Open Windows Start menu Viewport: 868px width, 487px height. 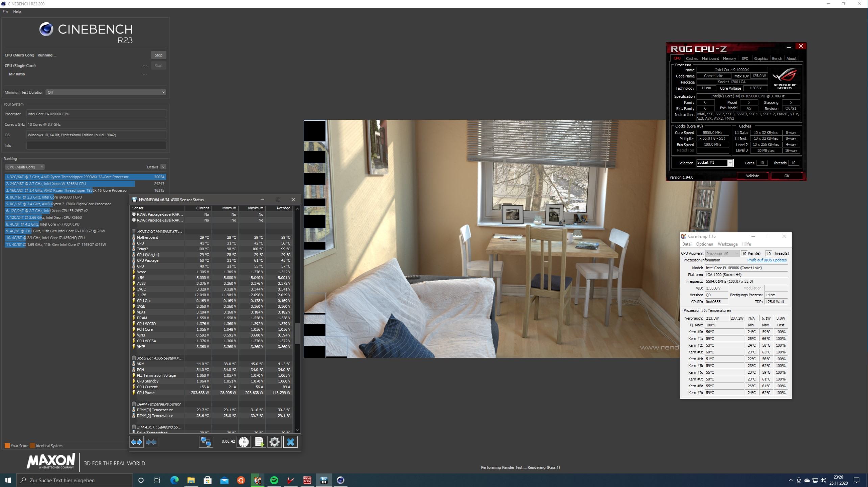[8, 480]
